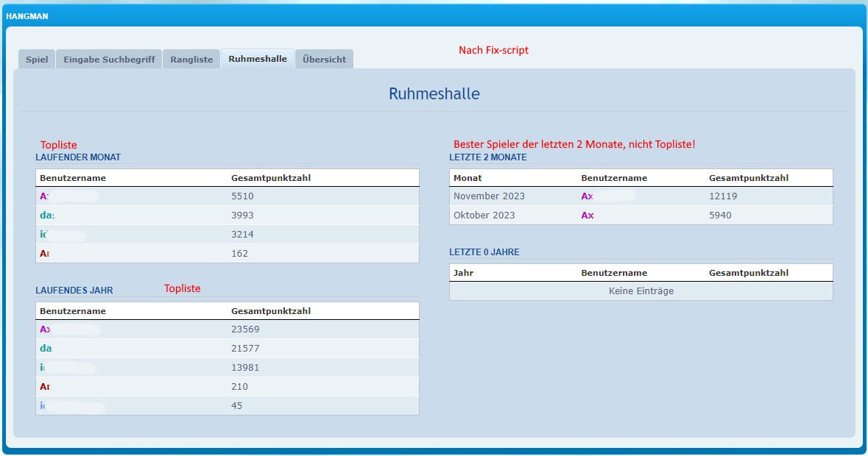The image size is (868, 456).
Task: Open the Eingabe Suchbegriff tab
Action: 109,60
